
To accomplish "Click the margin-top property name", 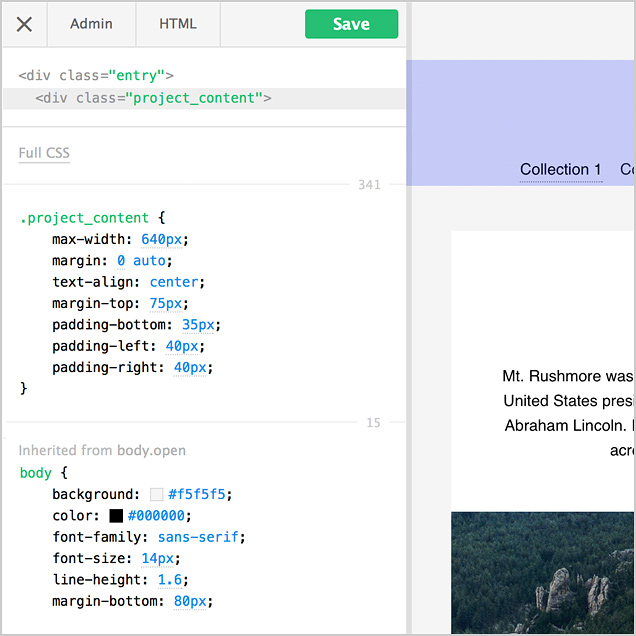I will point(92,303).
